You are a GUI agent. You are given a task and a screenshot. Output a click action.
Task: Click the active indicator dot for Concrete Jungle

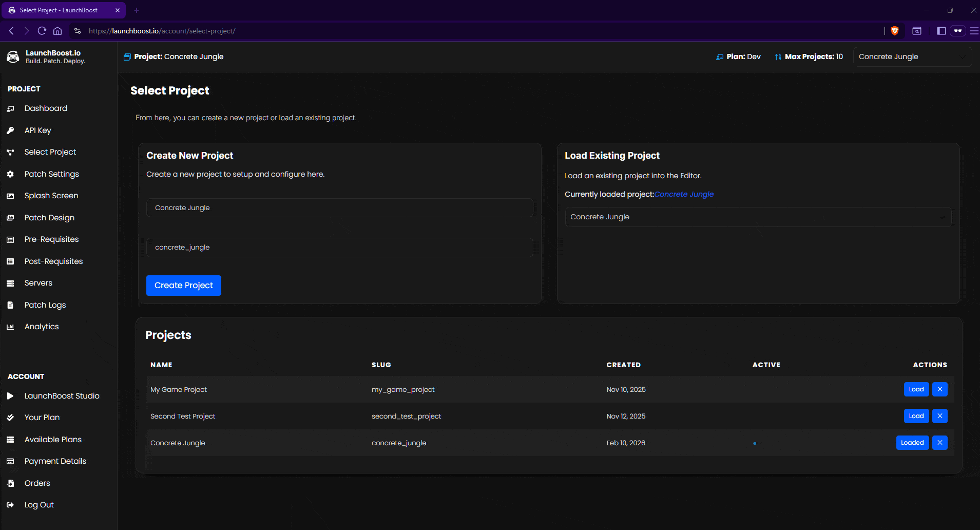click(x=755, y=443)
